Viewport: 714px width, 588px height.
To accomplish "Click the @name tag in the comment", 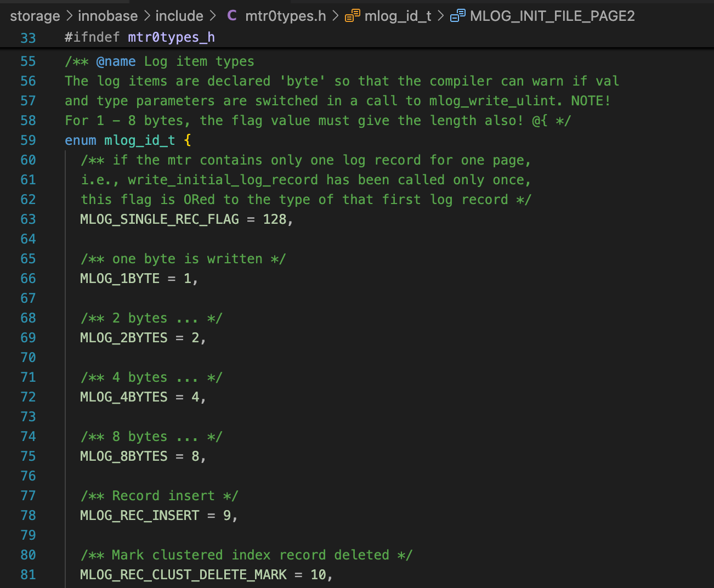I will point(116,61).
